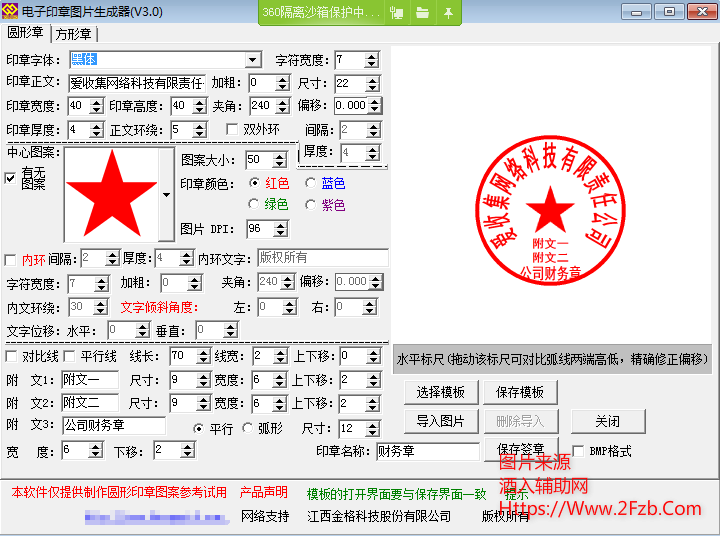The width and height of the screenshot is (720, 536).
Task: Click the 水平标尺 horizontal ruler bar
Action: tap(551, 359)
